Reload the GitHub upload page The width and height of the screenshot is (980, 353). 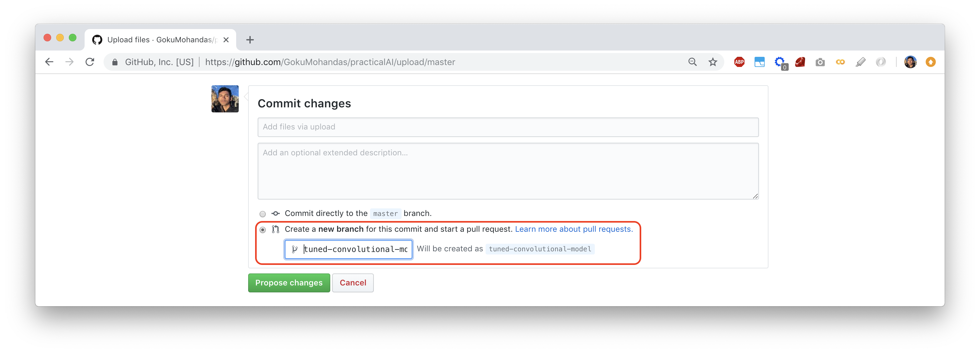click(x=90, y=62)
